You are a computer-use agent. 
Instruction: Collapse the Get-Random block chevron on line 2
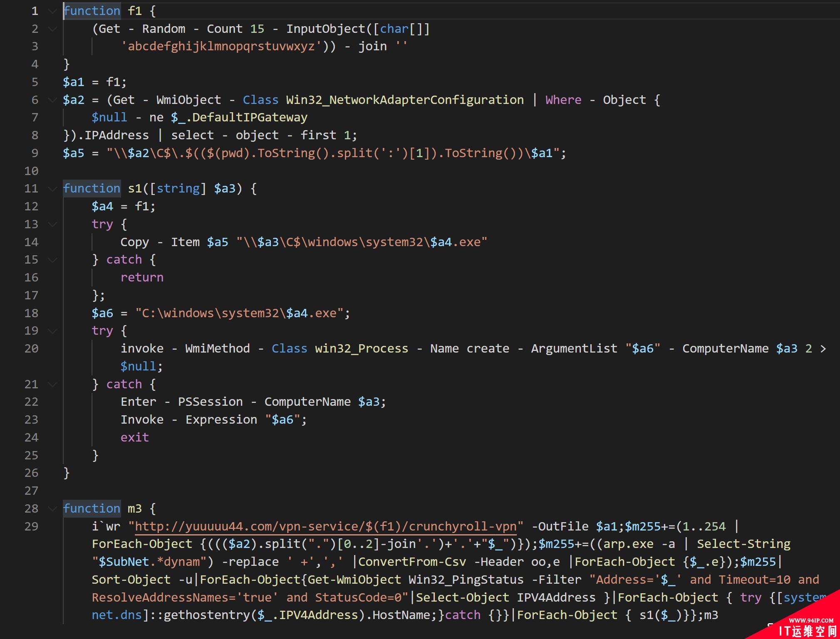point(52,29)
